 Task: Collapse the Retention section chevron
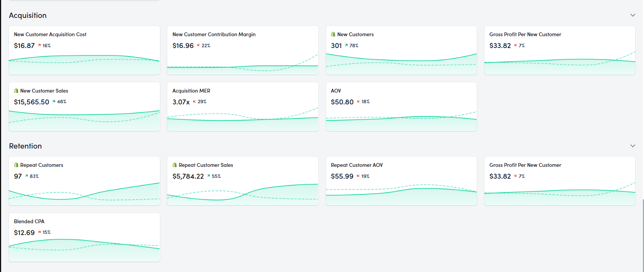633,146
